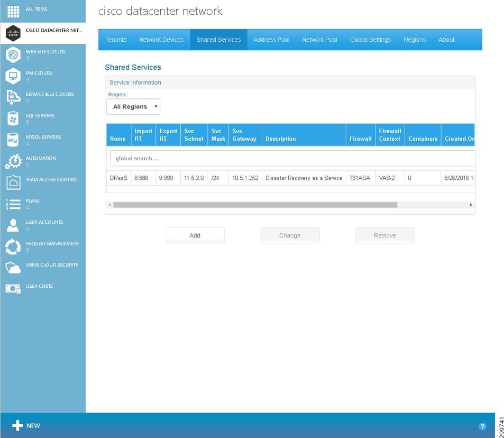Sort by the Svc Subnet column header

[194, 135]
